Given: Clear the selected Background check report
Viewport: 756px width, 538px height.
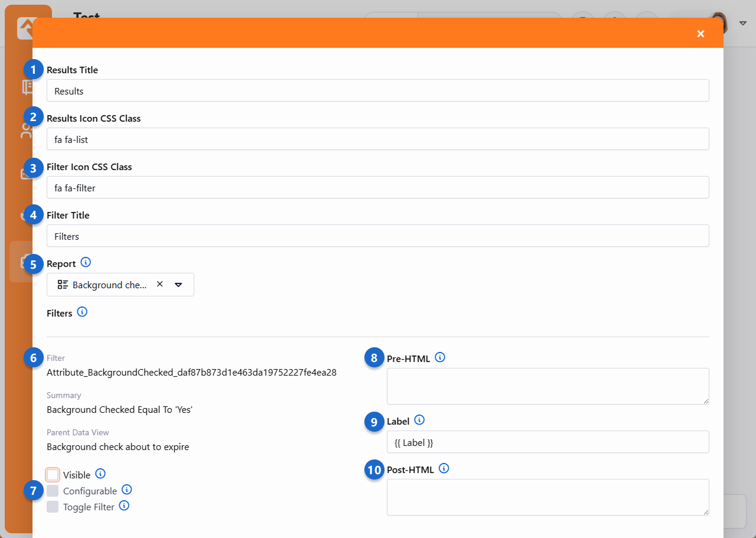Looking at the screenshot, I should [x=159, y=284].
